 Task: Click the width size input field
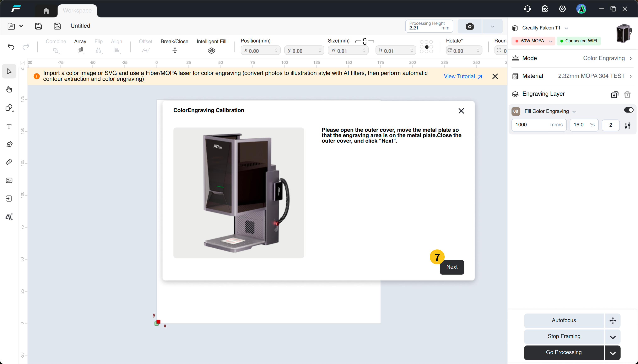pyautogui.click(x=348, y=50)
